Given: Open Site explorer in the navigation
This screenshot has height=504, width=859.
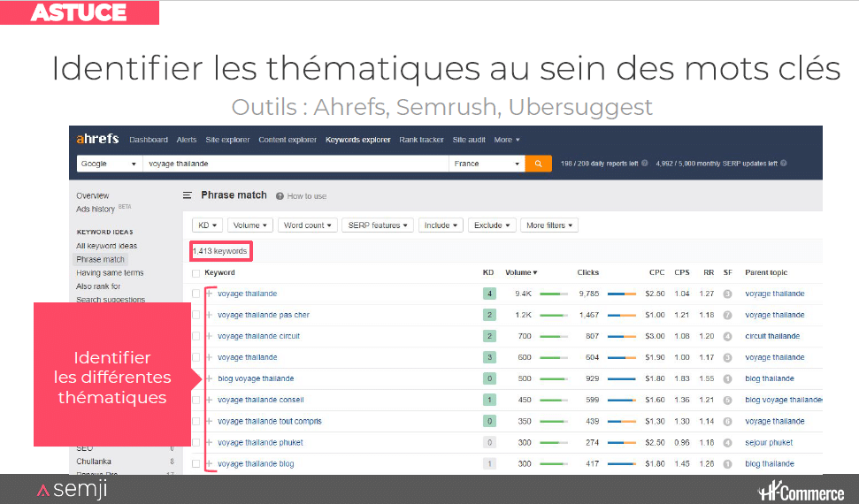Looking at the screenshot, I should pos(227,140).
